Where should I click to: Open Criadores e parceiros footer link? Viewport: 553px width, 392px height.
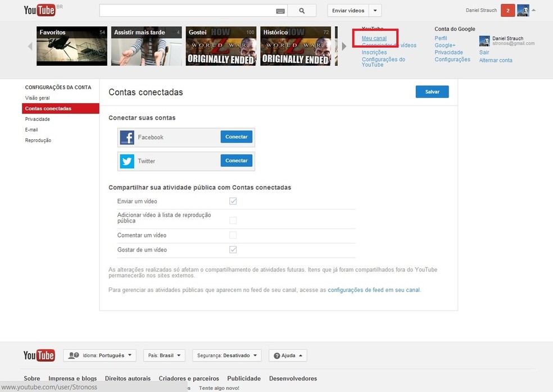pos(189,379)
